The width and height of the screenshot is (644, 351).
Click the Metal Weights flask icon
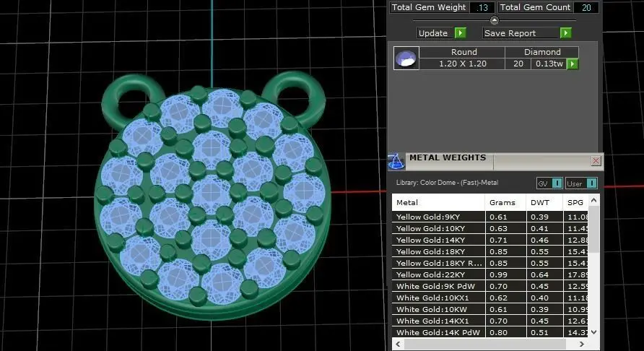(x=396, y=161)
